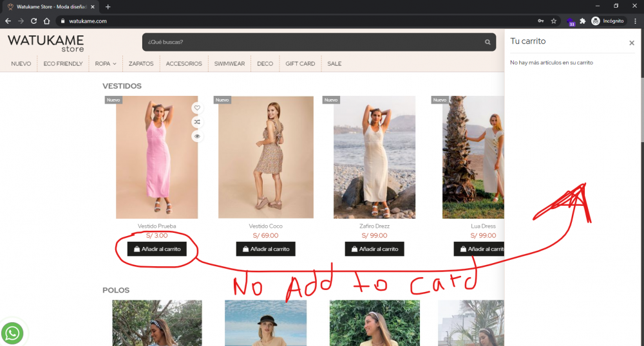Add Lua Dress to cart

pyautogui.click(x=479, y=249)
